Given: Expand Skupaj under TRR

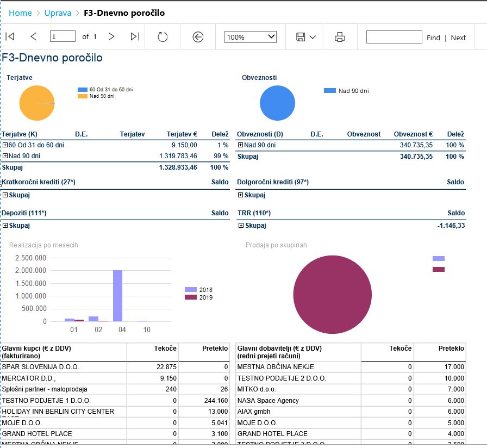Looking at the screenshot, I should click(241, 225).
